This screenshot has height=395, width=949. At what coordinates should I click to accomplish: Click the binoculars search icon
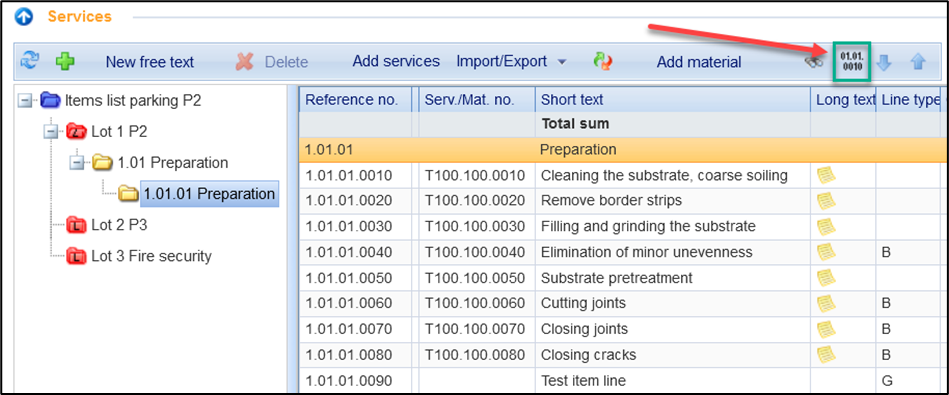[x=815, y=62]
